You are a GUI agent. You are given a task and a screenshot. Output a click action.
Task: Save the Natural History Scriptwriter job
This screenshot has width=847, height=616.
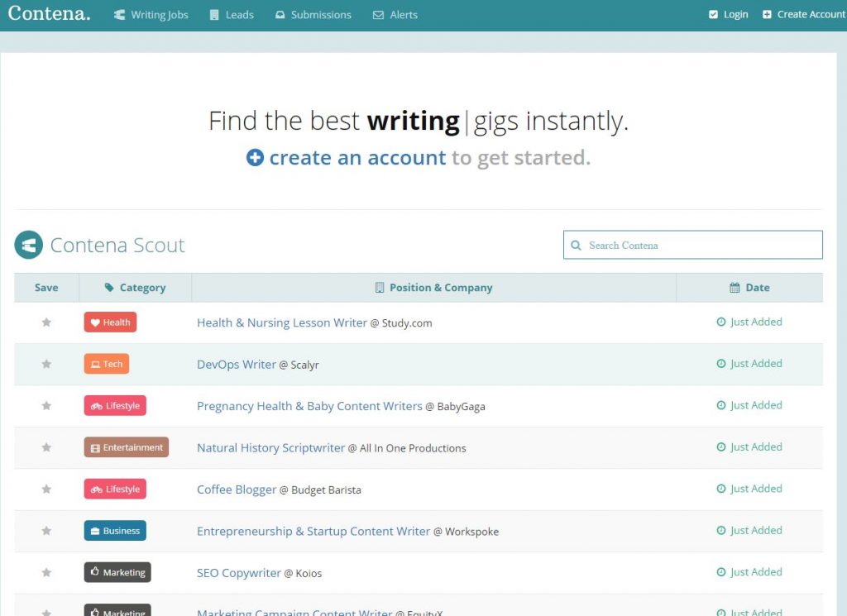[x=46, y=447]
